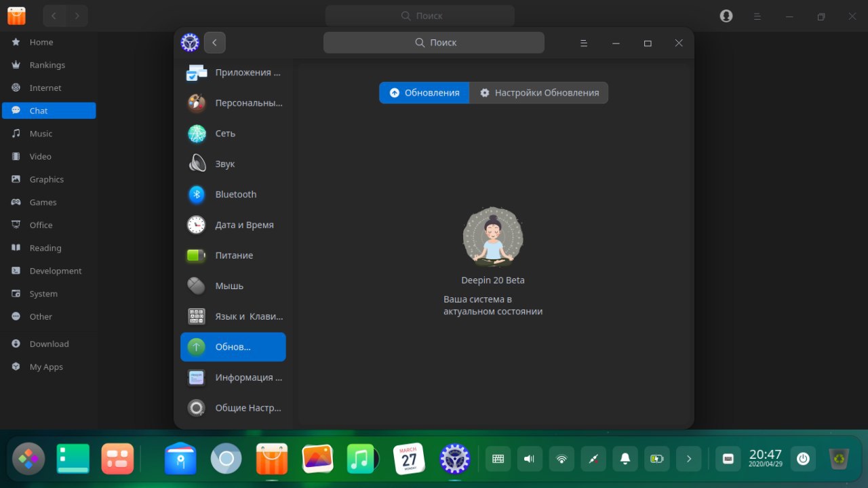The image size is (868, 488).
Task: Open My Apps in App Store
Action: point(49,367)
